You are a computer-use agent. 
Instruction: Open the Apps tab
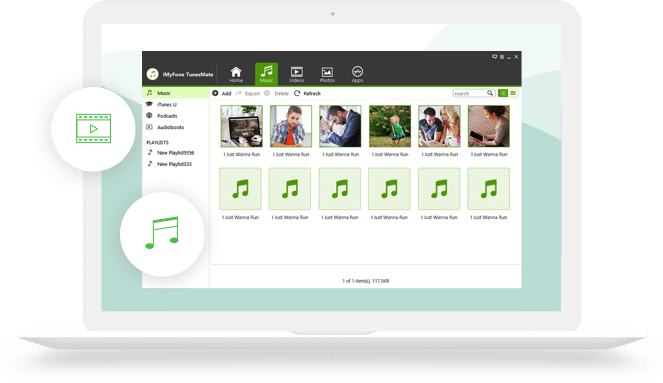(x=357, y=74)
